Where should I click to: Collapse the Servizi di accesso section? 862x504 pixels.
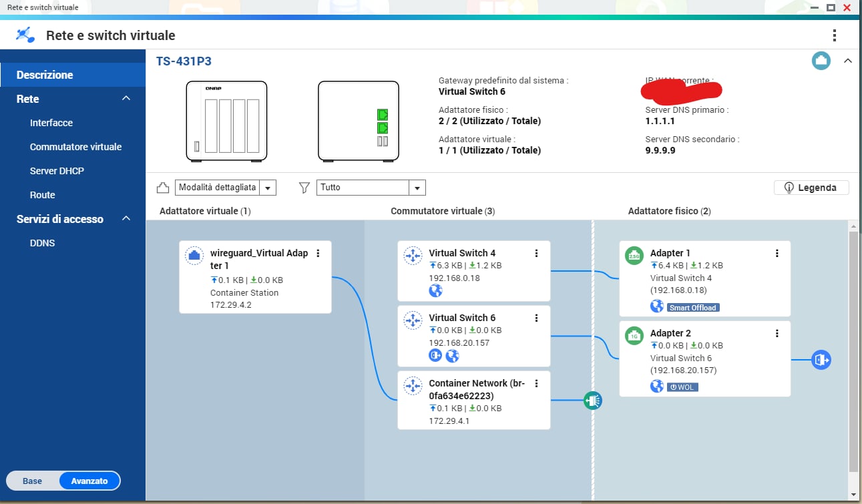coord(126,219)
